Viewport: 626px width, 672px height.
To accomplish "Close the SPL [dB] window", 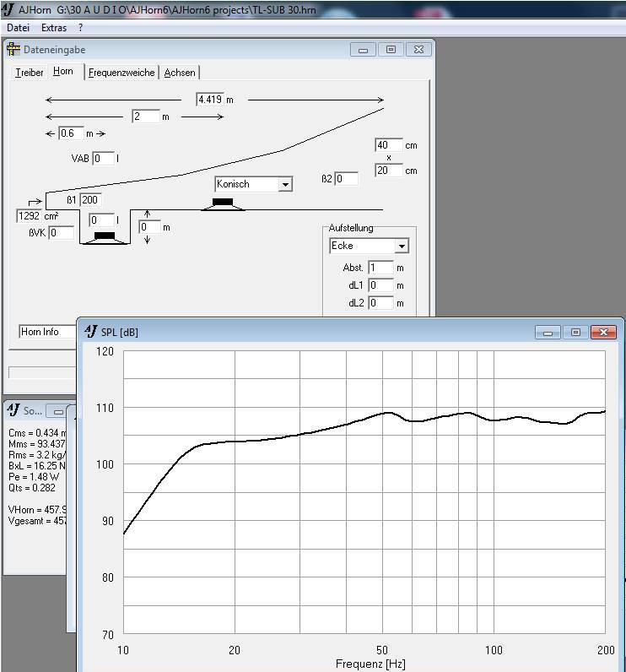I will [603, 332].
